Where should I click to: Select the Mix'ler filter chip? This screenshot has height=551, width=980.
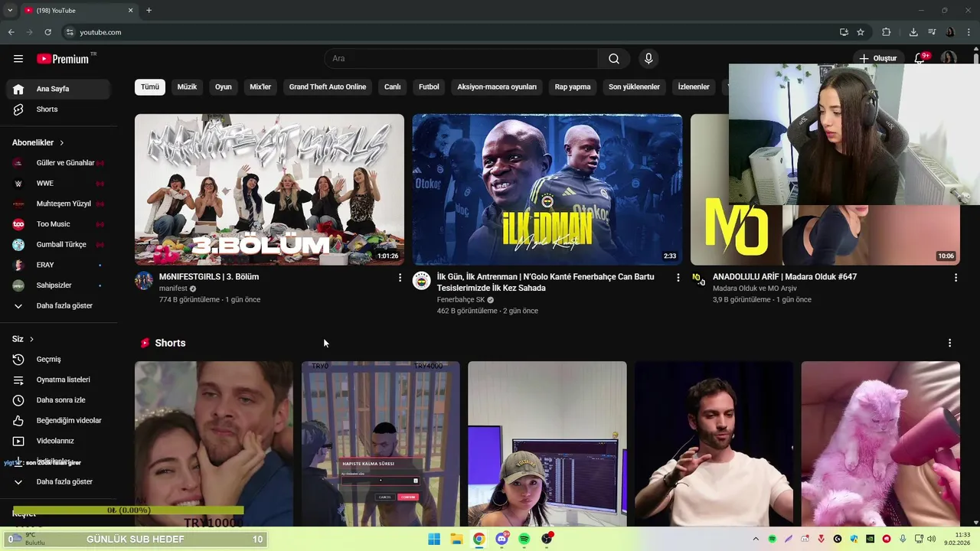click(260, 86)
